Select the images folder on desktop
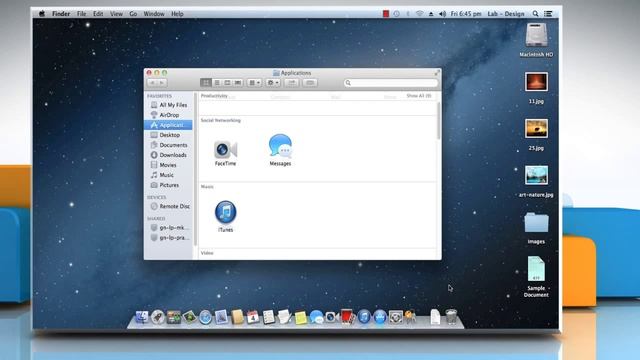The width and height of the screenshot is (640, 360). pos(536,223)
